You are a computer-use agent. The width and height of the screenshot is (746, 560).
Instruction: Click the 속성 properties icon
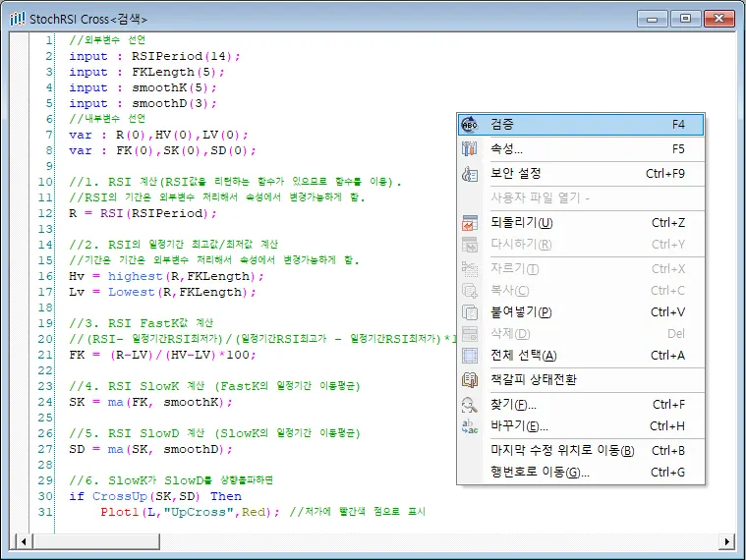pos(469,149)
